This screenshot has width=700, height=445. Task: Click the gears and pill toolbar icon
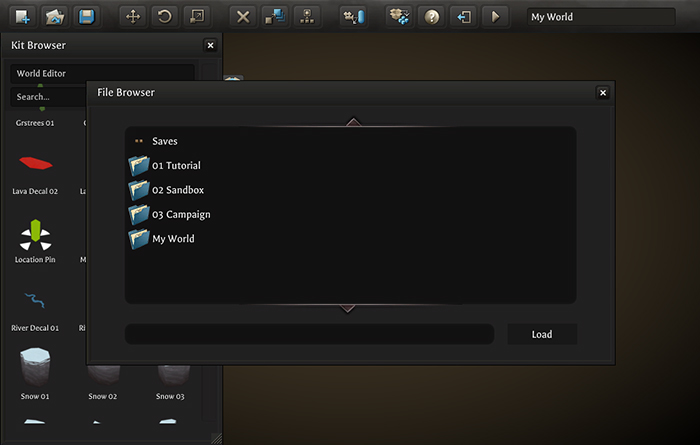[354, 17]
